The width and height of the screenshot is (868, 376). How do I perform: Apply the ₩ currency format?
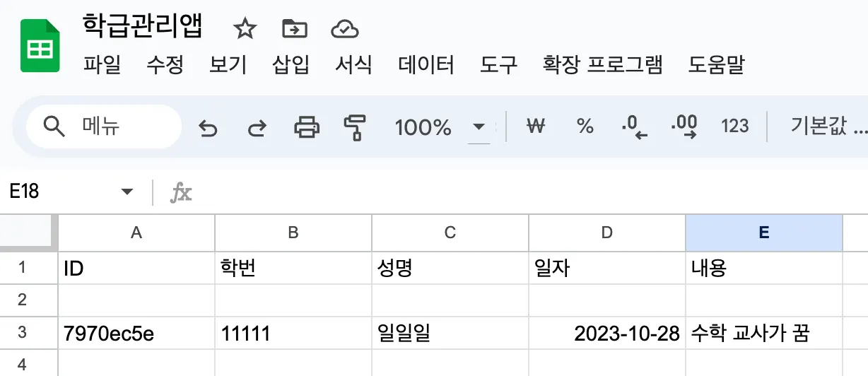536,127
